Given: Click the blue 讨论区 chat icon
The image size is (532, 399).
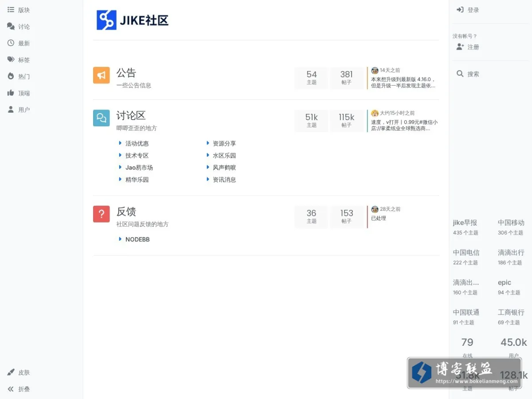Looking at the screenshot, I should [101, 118].
